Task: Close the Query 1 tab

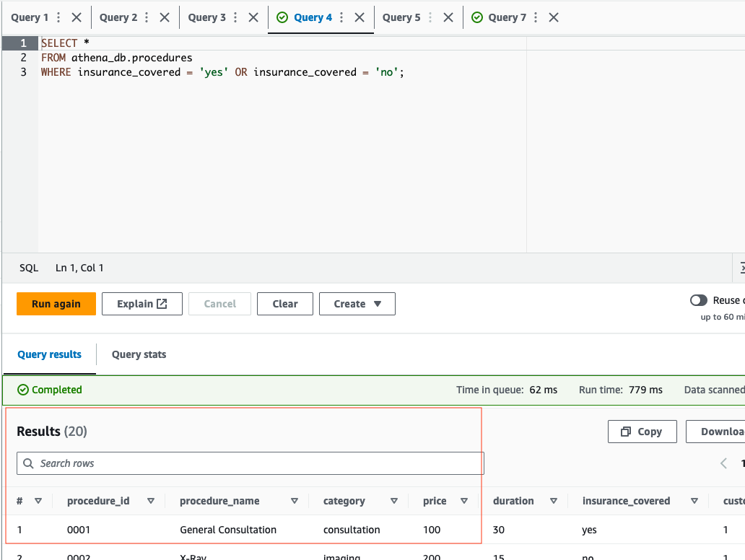Action: (x=77, y=17)
